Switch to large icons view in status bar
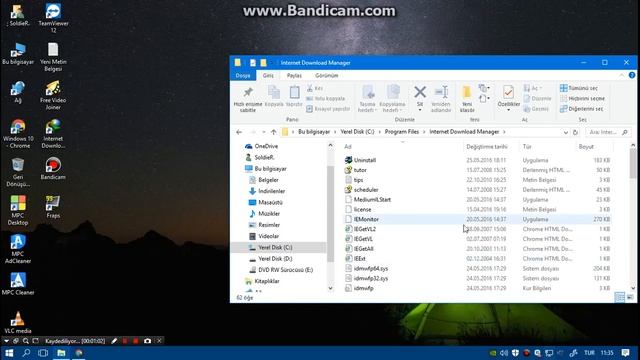This screenshot has width=640, height=360. tap(631, 298)
